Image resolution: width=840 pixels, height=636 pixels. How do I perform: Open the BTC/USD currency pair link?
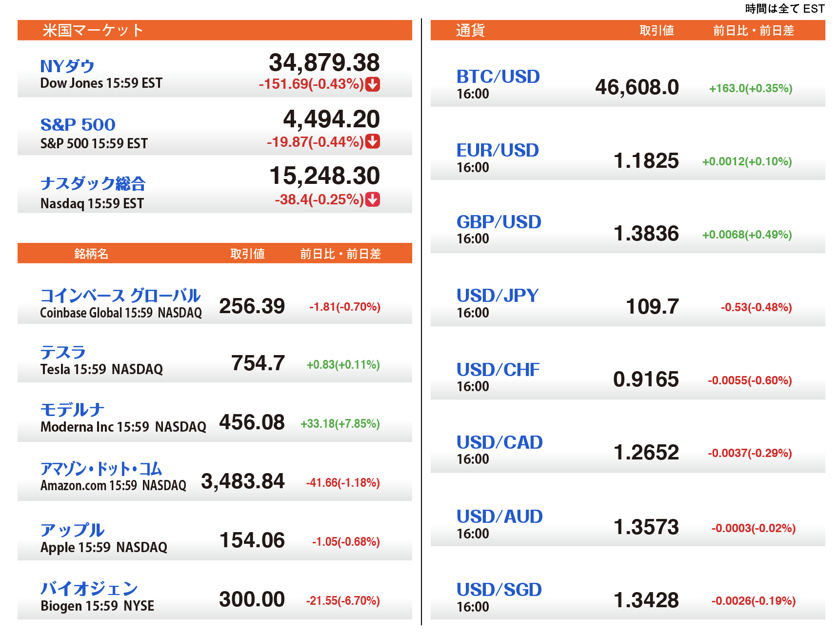[x=498, y=77]
